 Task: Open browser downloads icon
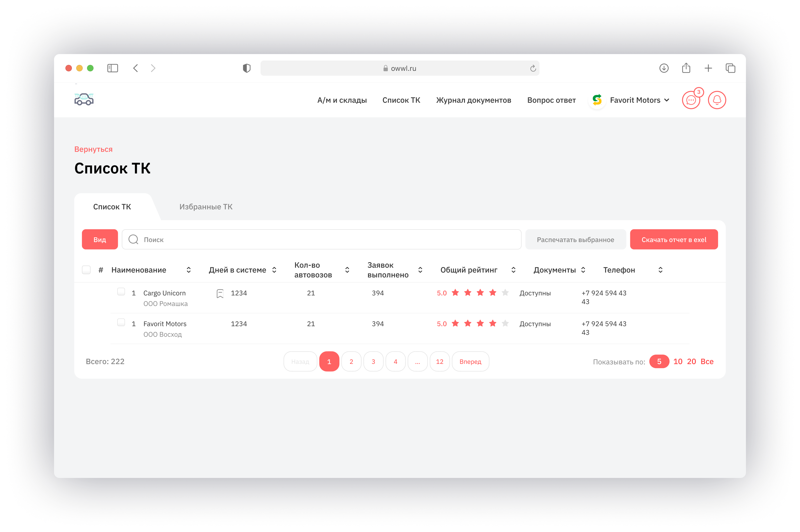[664, 68]
